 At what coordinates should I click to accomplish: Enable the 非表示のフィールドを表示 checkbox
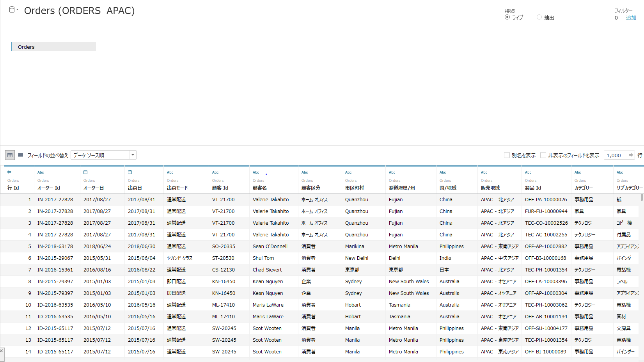[543, 155]
